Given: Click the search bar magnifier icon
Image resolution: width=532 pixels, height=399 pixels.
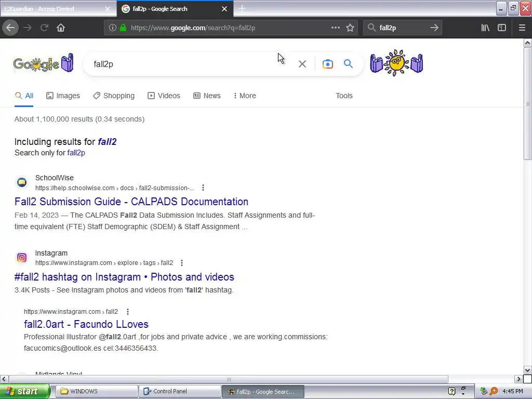Looking at the screenshot, I should coord(371,28).
